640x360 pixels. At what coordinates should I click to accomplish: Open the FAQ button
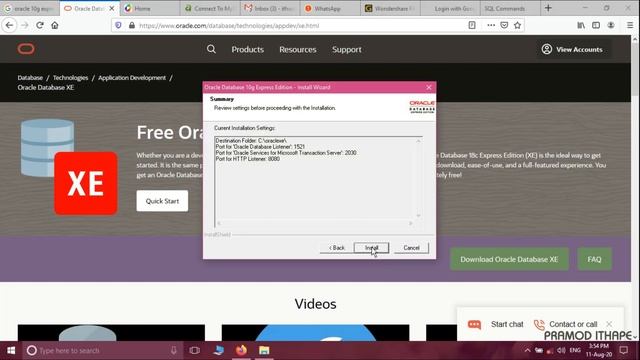tap(594, 259)
